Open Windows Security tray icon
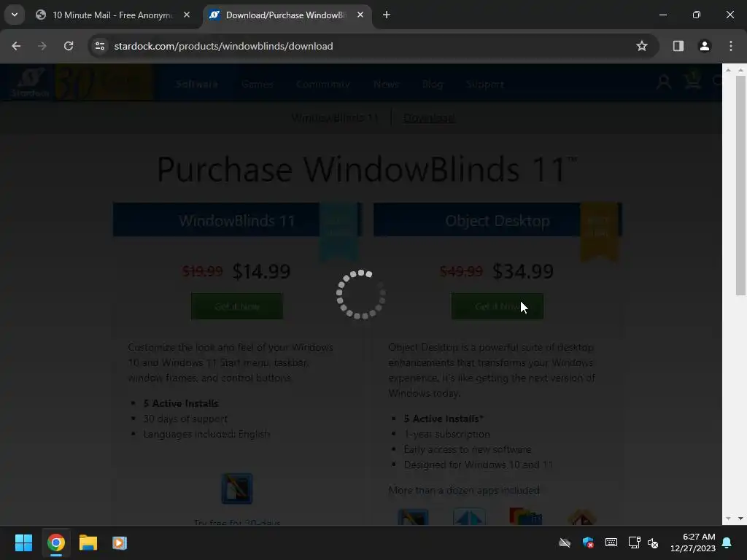747x560 pixels. pyautogui.click(x=588, y=542)
